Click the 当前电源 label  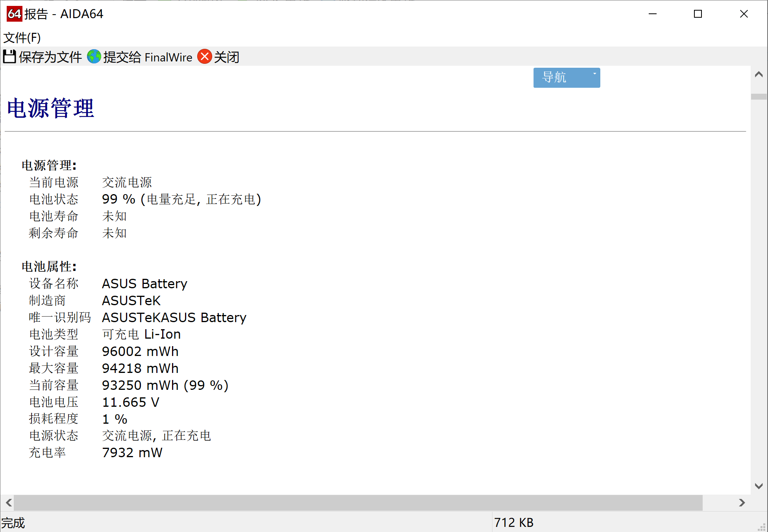[54, 182]
